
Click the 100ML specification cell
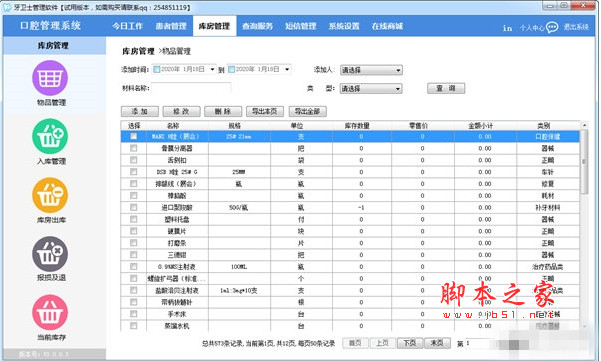point(239,267)
